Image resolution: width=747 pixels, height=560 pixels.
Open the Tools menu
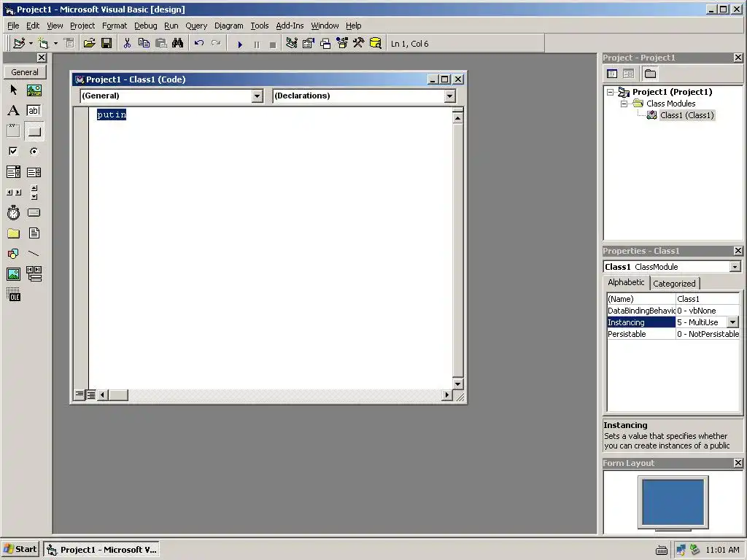pos(260,26)
